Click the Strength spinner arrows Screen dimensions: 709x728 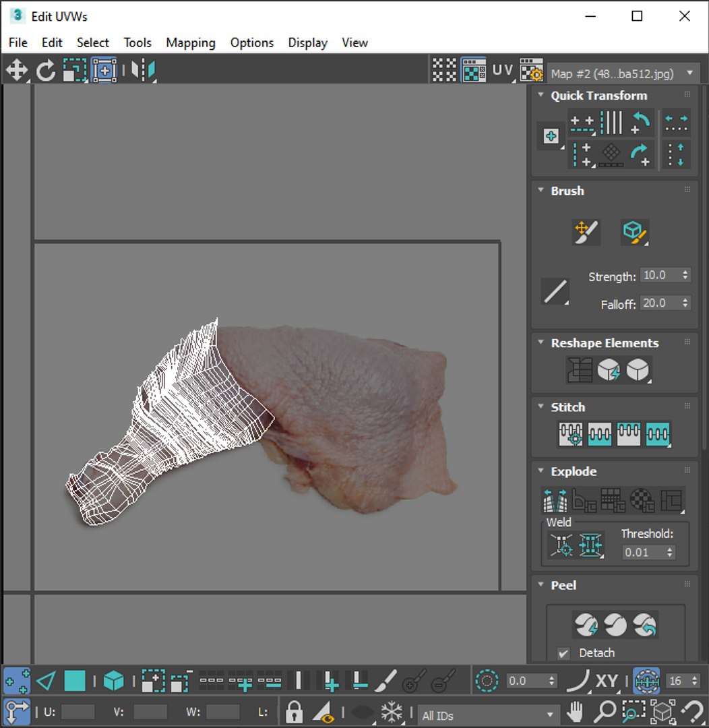685,275
